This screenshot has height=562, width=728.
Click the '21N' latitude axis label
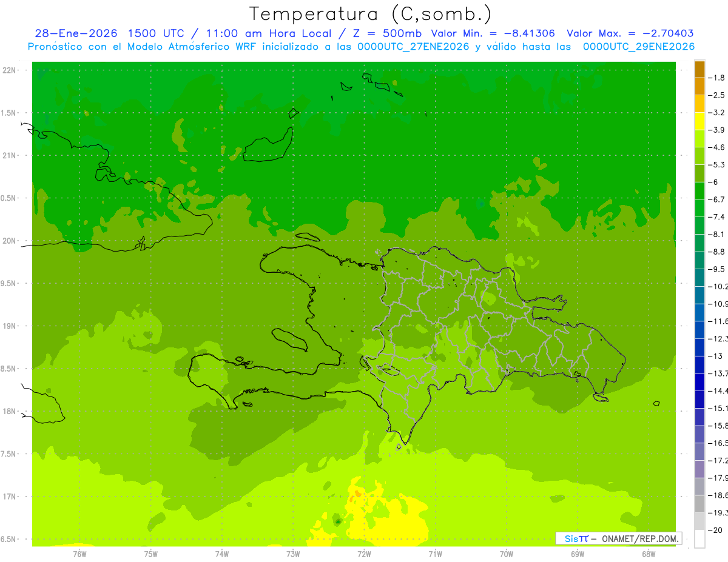point(9,155)
